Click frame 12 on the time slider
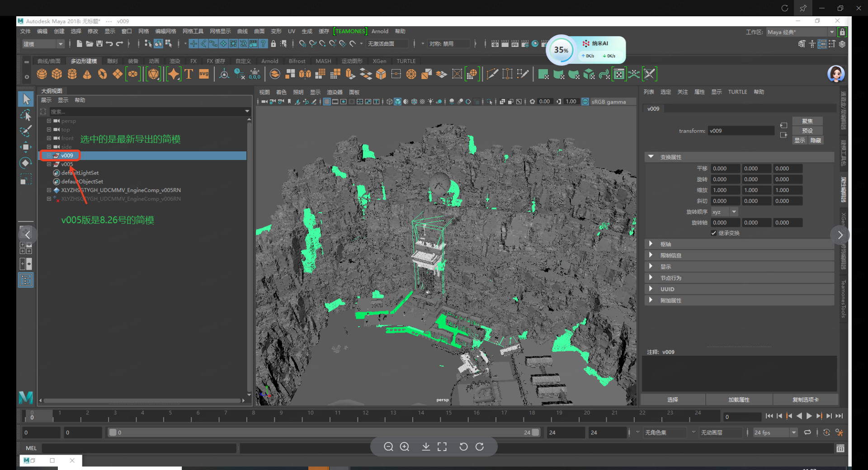 click(365, 416)
